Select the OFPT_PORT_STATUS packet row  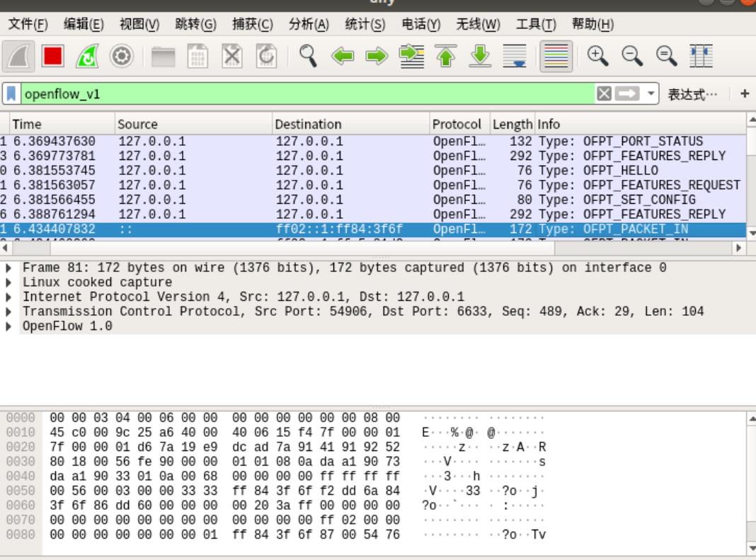373,142
